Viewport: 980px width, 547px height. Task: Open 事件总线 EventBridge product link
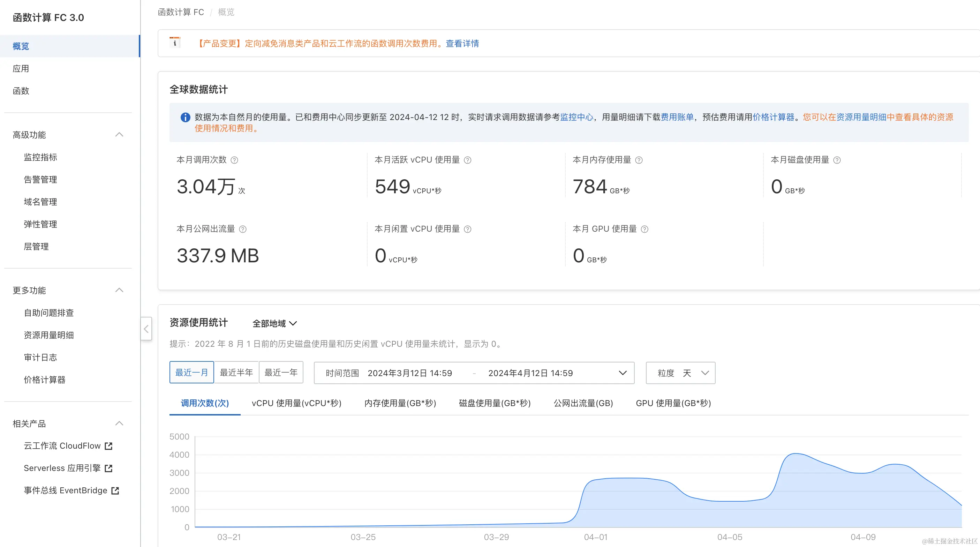pos(66,491)
